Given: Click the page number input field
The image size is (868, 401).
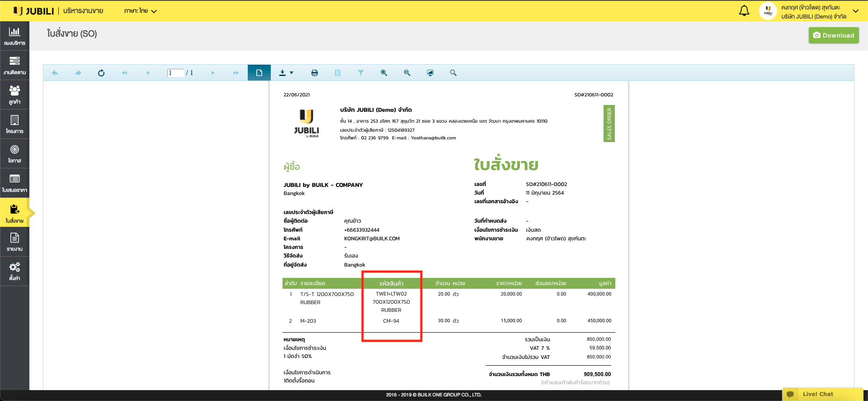Looking at the screenshot, I should pos(175,73).
